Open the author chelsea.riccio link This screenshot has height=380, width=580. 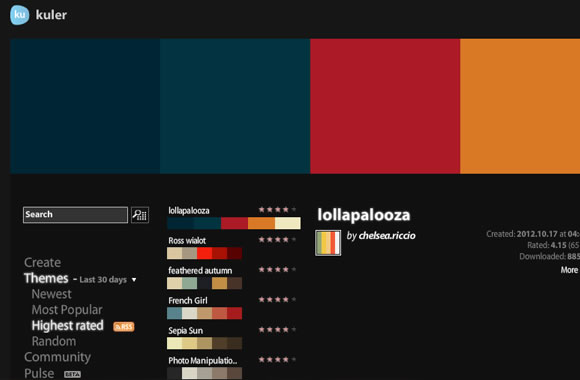(x=387, y=236)
